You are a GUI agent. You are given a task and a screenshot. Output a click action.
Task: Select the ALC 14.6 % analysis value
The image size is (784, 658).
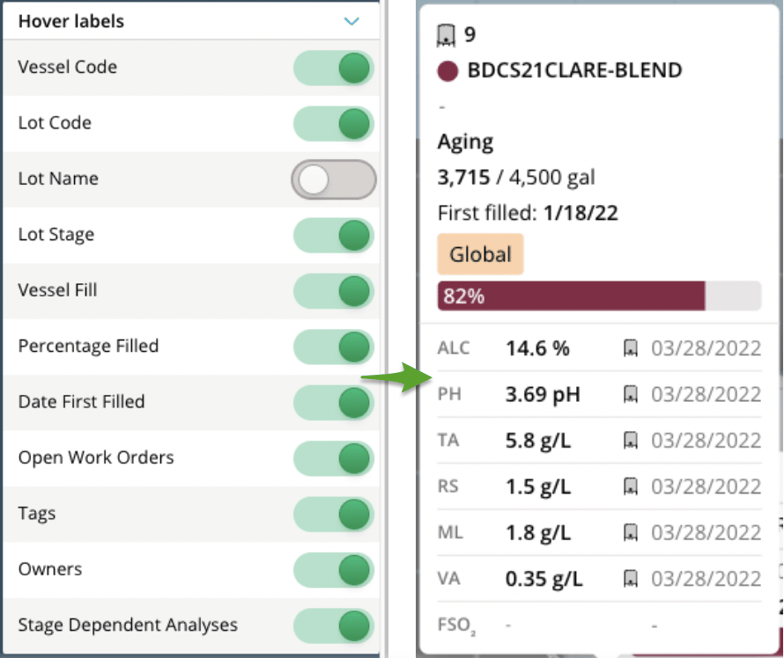[x=537, y=348]
